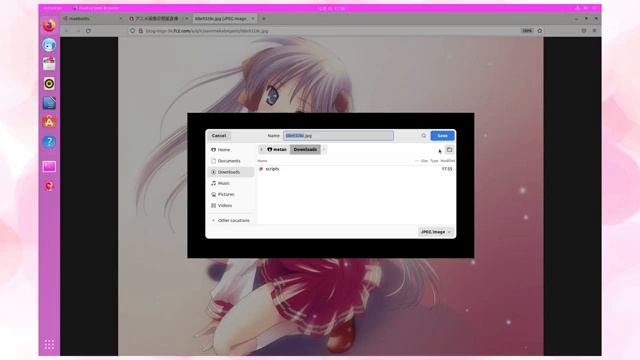Open Activities overview in top bar
Screen dimensions: 640x360
(x=53, y=8)
